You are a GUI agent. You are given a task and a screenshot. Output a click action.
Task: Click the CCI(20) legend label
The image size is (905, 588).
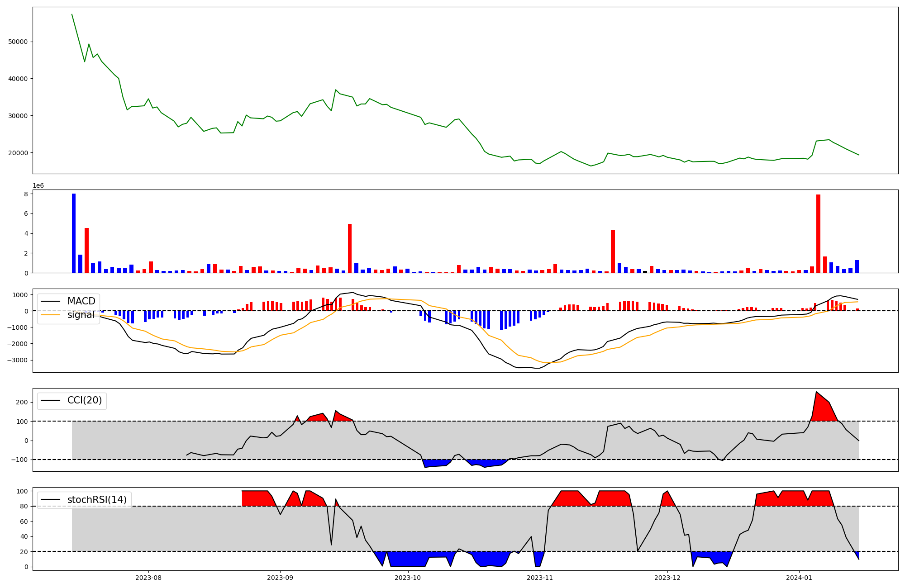(85, 400)
